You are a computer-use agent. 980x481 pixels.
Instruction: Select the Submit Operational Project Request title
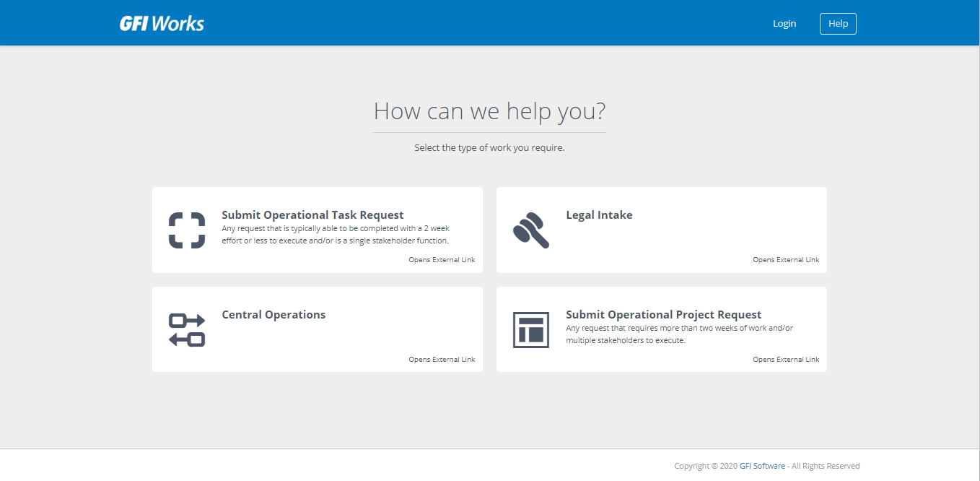pos(663,315)
